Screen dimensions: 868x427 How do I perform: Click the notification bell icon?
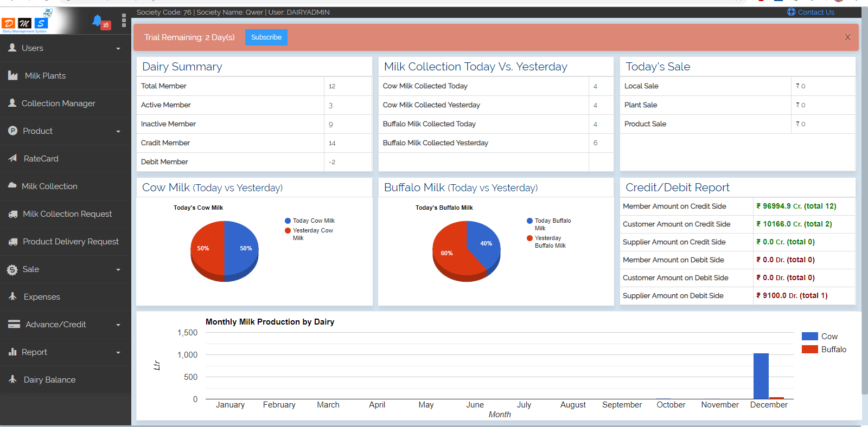(x=98, y=21)
